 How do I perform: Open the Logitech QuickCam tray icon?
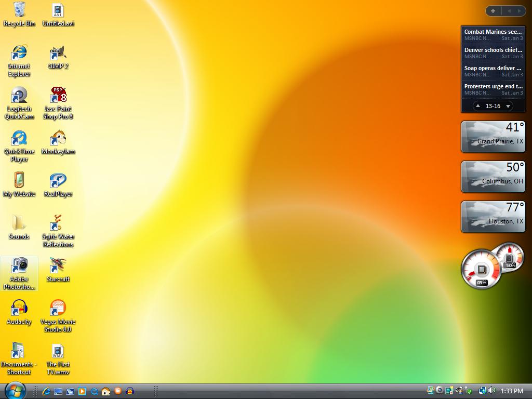(x=440, y=391)
